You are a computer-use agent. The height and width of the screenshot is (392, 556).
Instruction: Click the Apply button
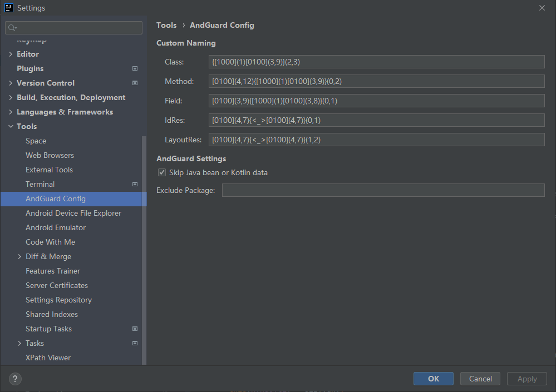[x=527, y=379]
